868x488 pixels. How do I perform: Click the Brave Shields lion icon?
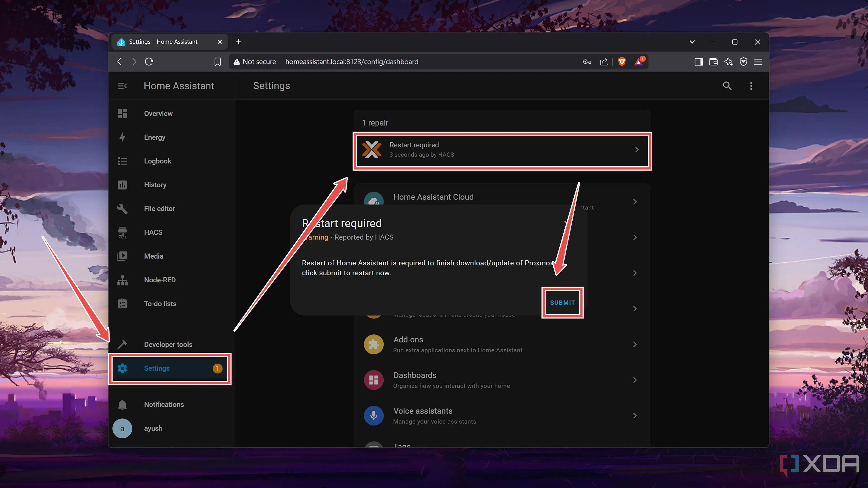[622, 62]
